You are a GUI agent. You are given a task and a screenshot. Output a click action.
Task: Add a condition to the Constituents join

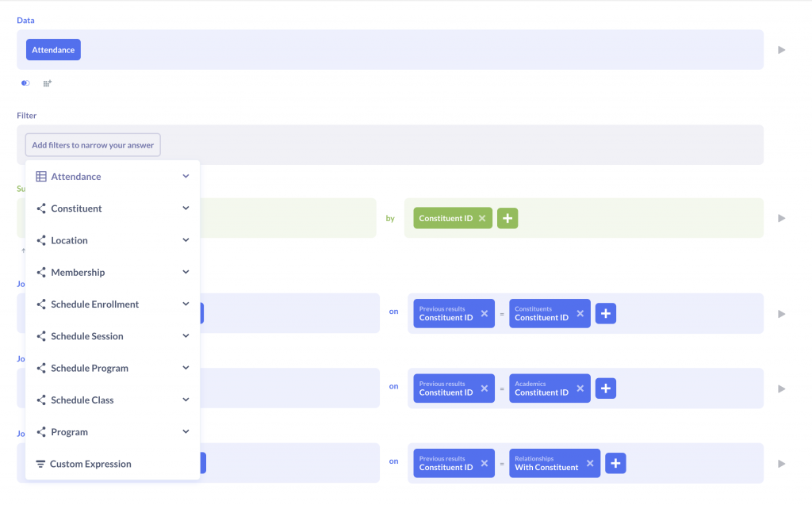click(x=605, y=313)
